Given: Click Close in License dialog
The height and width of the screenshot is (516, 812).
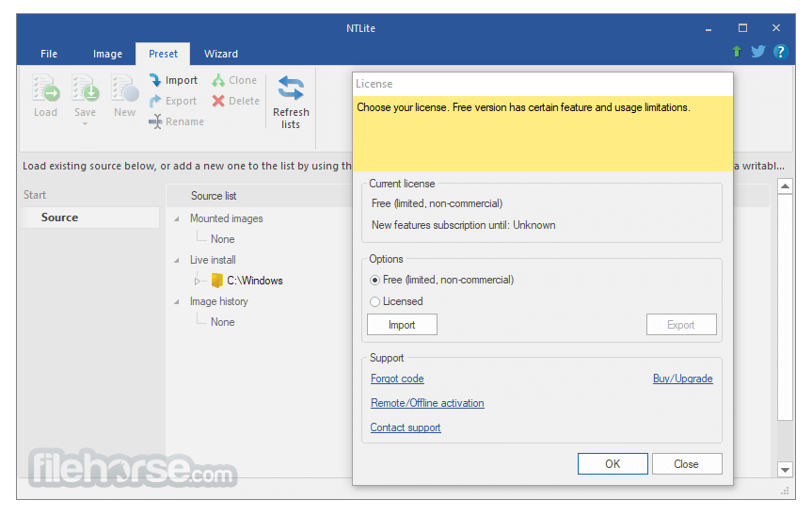Looking at the screenshot, I should (x=687, y=463).
